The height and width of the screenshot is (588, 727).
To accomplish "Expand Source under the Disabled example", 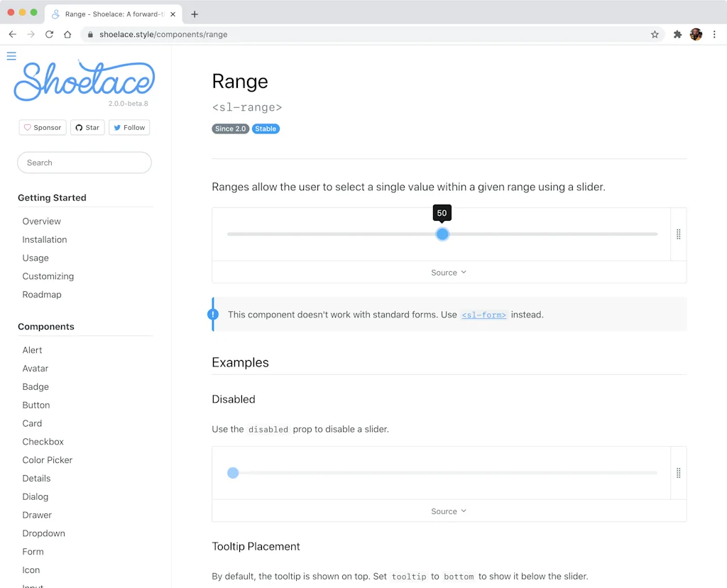I will pyautogui.click(x=448, y=511).
